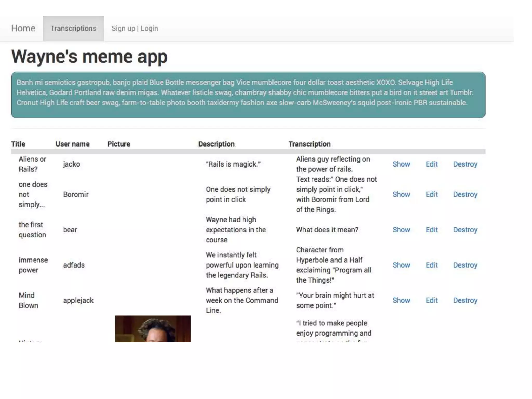Show applejack's Mind Blown entry
Screen dimensions: 532x399
[401, 300]
